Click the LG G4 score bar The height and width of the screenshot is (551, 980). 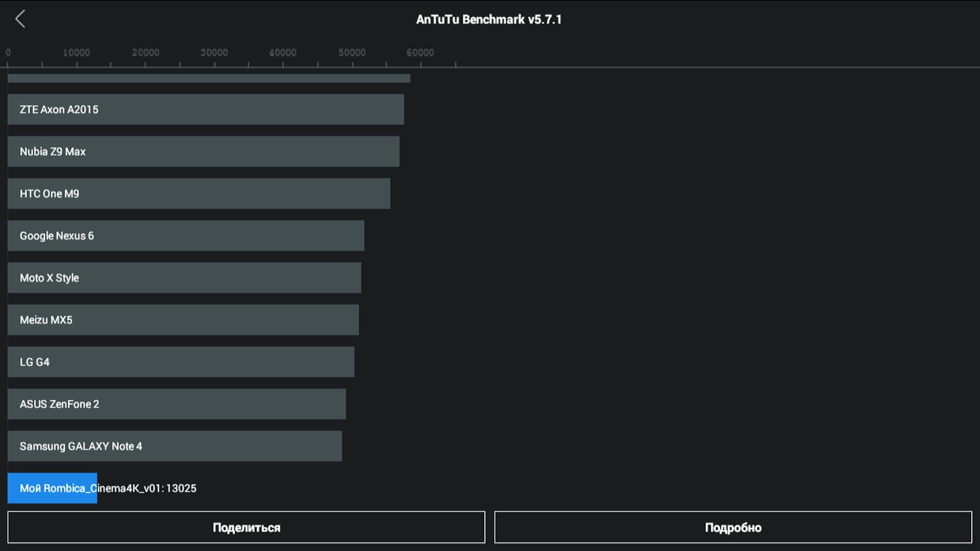click(181, 362)
